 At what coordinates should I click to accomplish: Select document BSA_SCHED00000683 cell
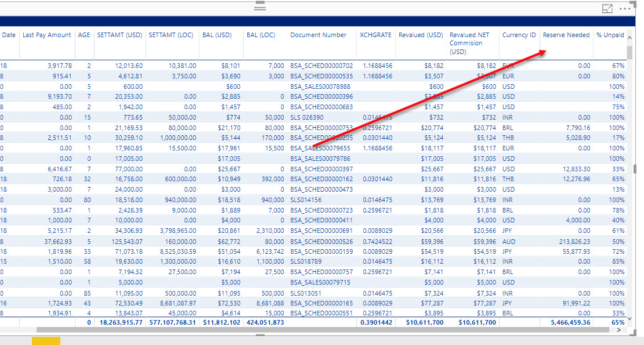coord(321,107)
